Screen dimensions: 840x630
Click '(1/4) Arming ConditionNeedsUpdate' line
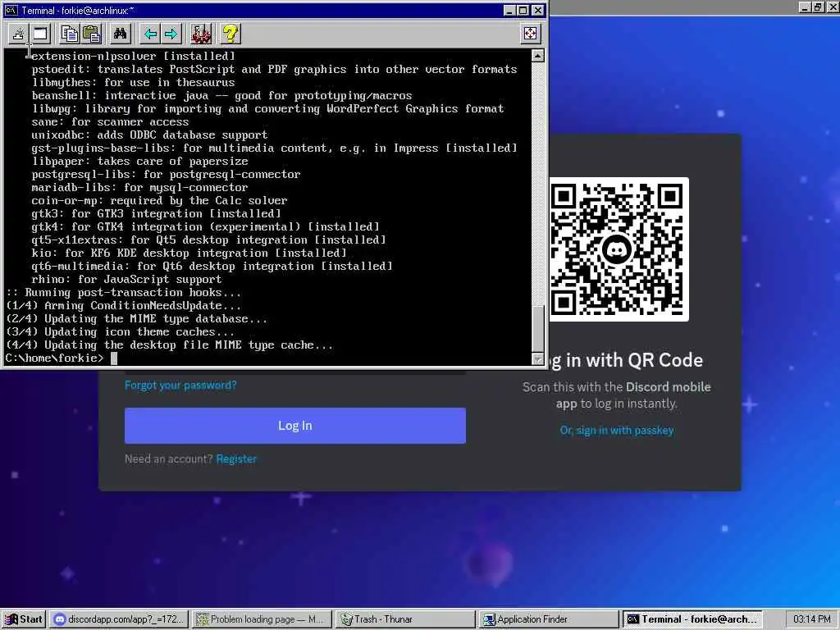tap(123, 305)
